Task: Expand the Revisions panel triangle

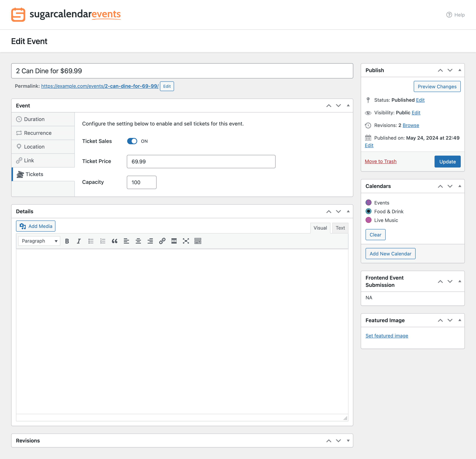Action: (348, 441)
